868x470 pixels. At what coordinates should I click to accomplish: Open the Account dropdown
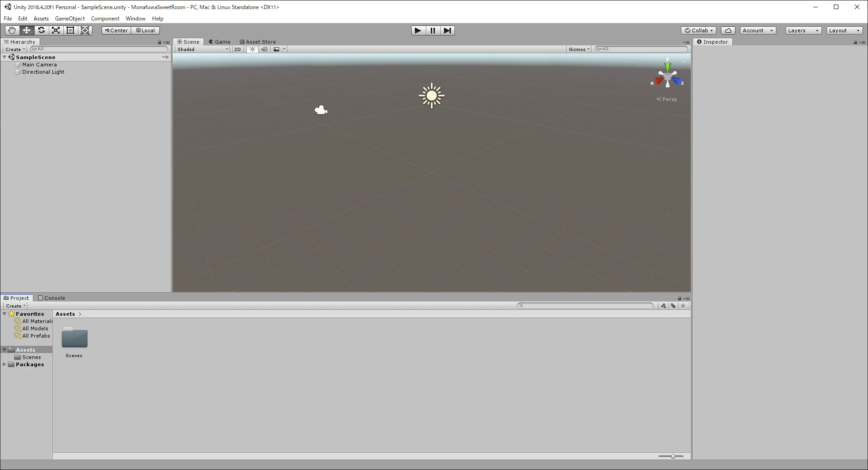pyautogui.click(x=758, y=30)
